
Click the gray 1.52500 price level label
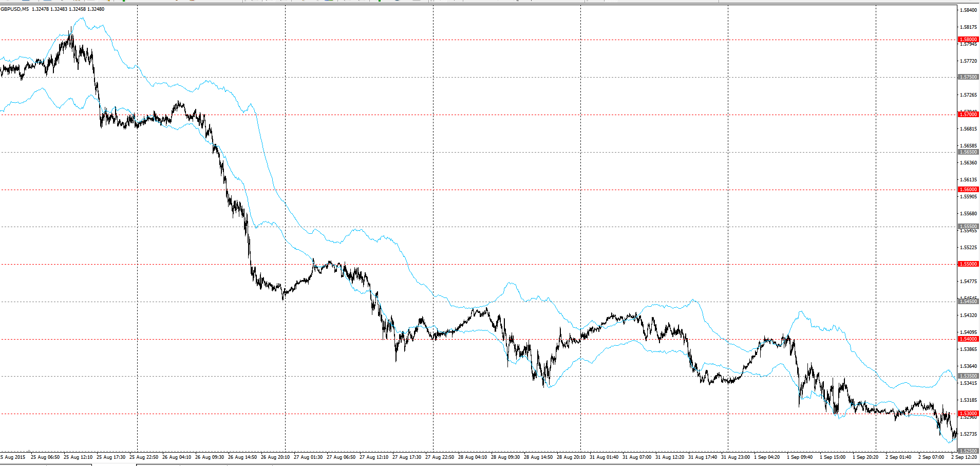coord(968,451)
